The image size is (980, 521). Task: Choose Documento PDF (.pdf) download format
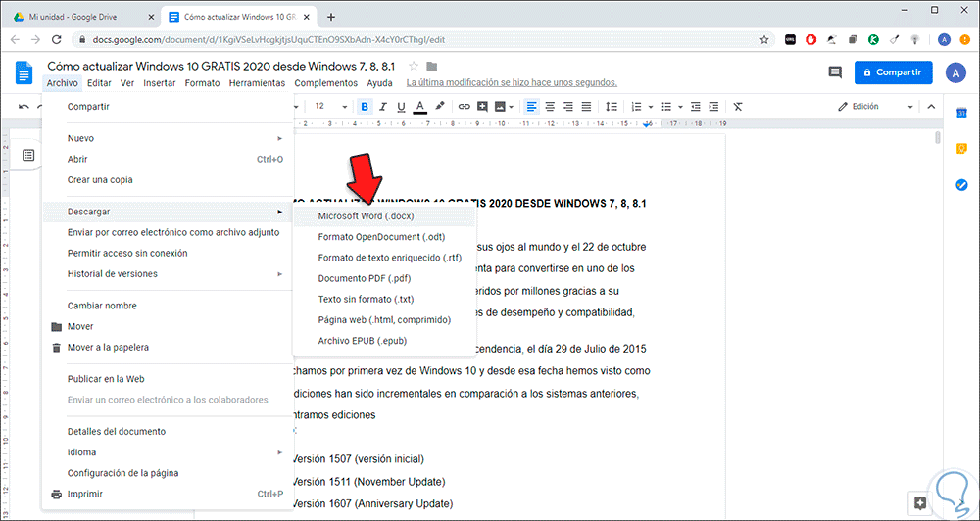coord(384,278)
